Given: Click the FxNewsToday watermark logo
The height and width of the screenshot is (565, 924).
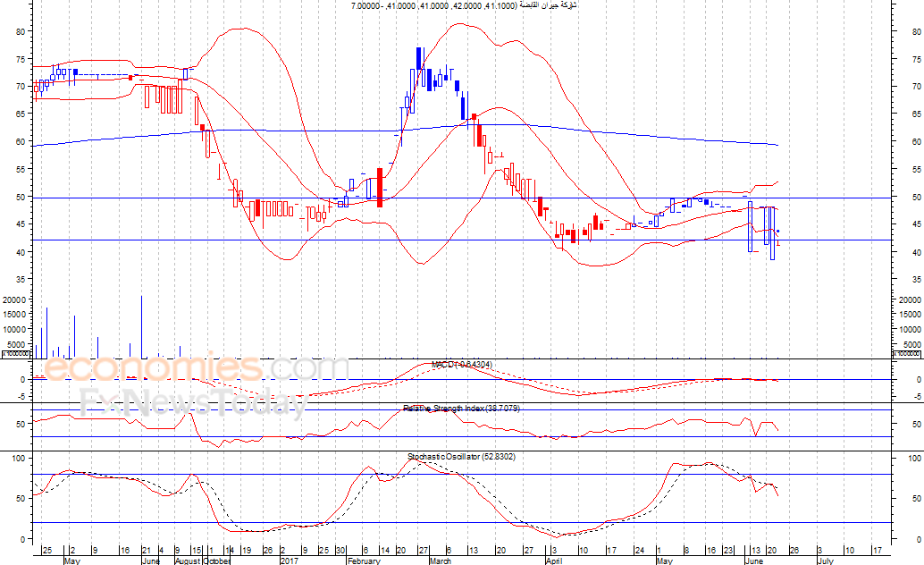Looking at the screenshot, I should 190,404.
